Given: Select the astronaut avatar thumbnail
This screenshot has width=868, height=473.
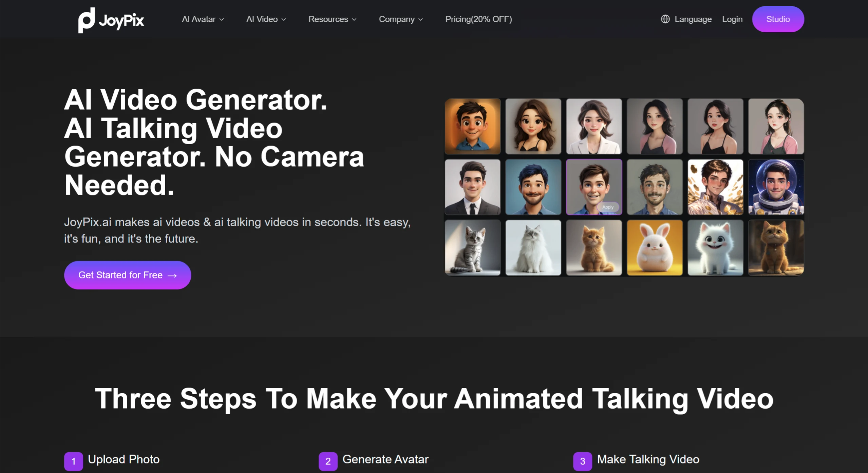Looking at the screenshot, I should [x=776, y=187].
